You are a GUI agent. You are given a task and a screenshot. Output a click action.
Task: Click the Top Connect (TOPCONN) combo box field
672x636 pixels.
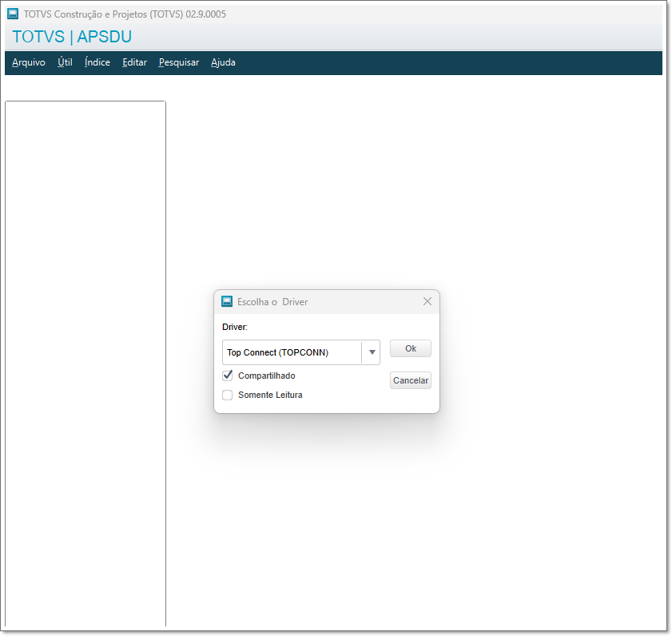point(301,352)
